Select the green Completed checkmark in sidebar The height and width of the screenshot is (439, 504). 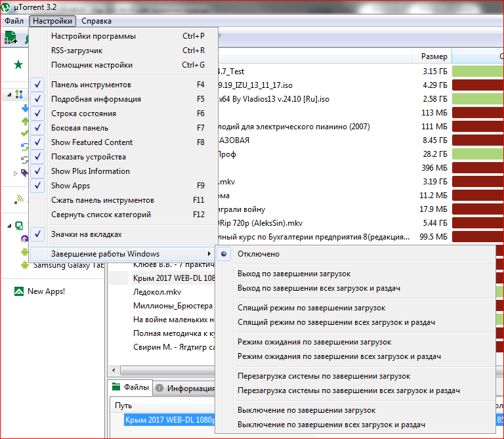pyautogui.click(x=25, y=133)
